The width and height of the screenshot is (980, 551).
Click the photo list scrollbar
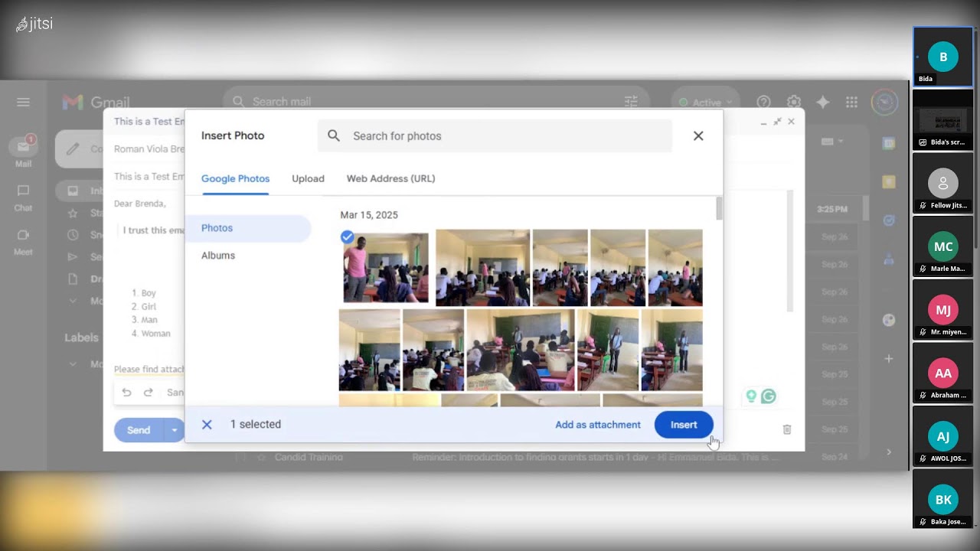click(x=719, y=208)
